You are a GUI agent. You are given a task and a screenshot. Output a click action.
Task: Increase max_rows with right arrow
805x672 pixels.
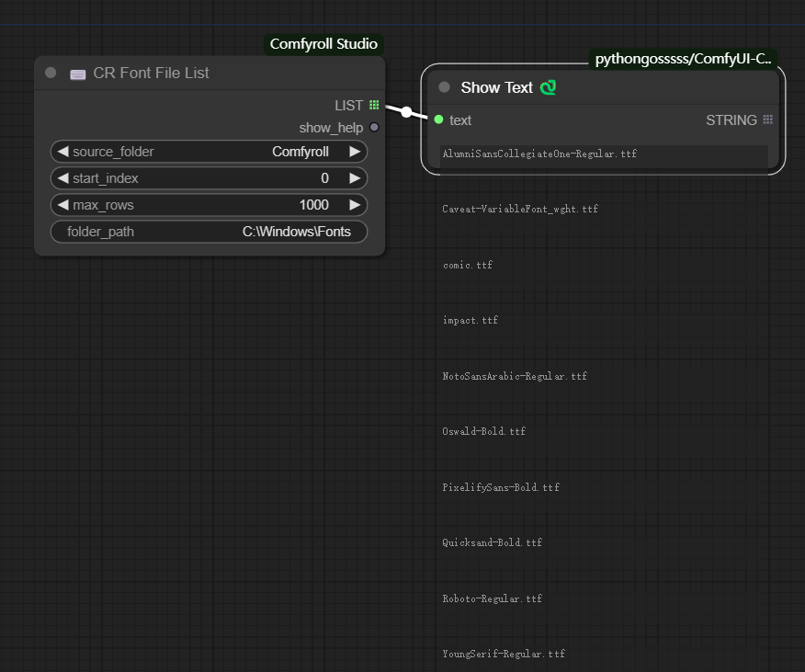[355, 205]
